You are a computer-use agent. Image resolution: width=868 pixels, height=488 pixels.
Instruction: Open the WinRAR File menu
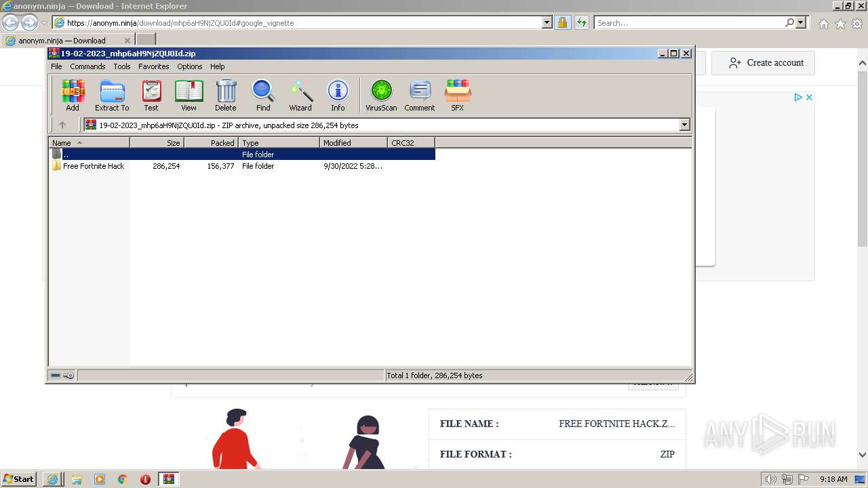coord(56,66)
